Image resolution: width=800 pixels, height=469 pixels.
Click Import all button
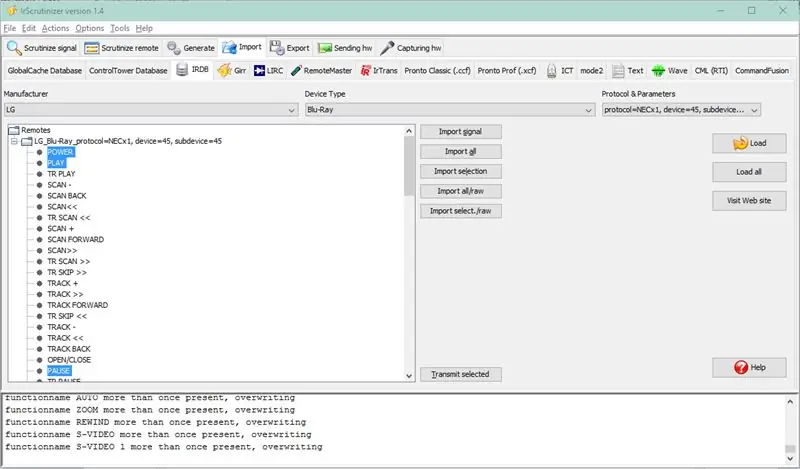461,152
